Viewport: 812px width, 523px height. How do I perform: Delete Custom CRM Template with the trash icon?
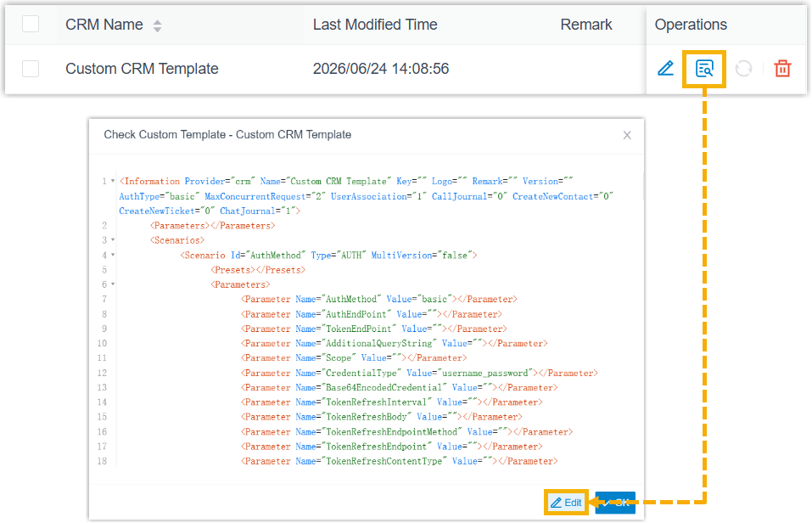[782, 69]
